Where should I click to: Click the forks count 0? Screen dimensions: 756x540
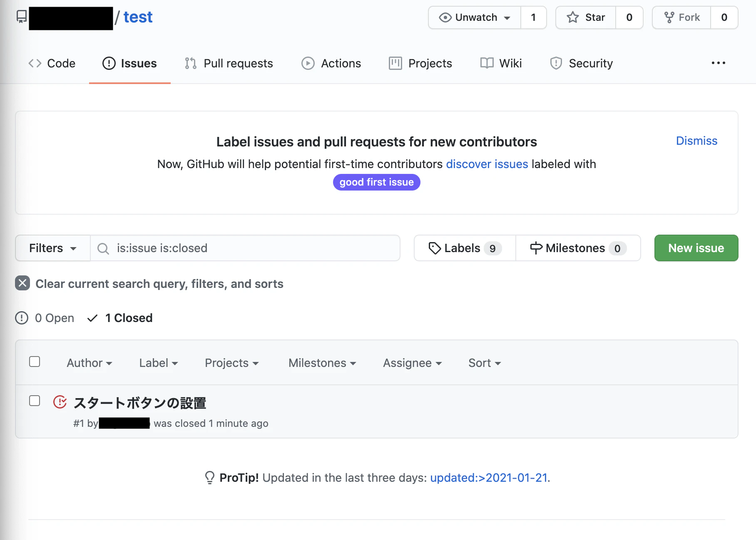[x=724, y=17]
